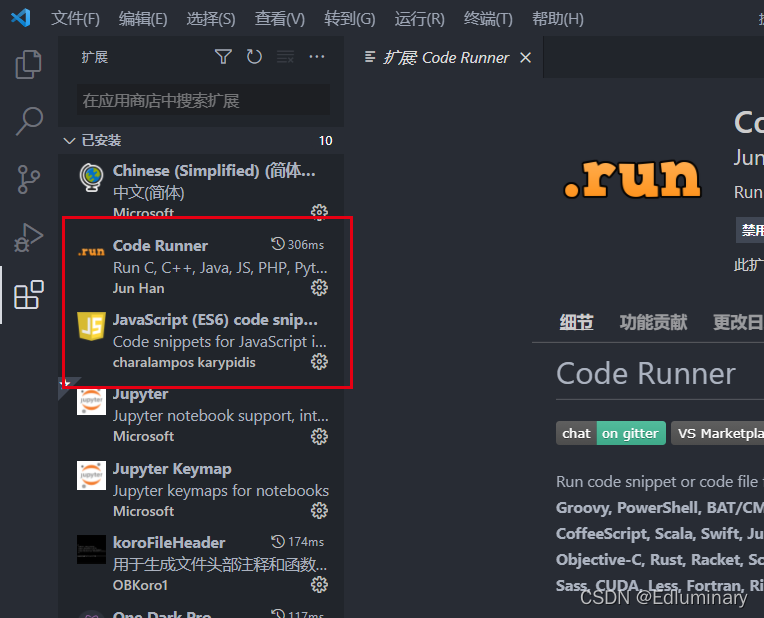764x618 pixels.
Task: Select the Jupyter extension entry
Action: click(x=201, y=415)
